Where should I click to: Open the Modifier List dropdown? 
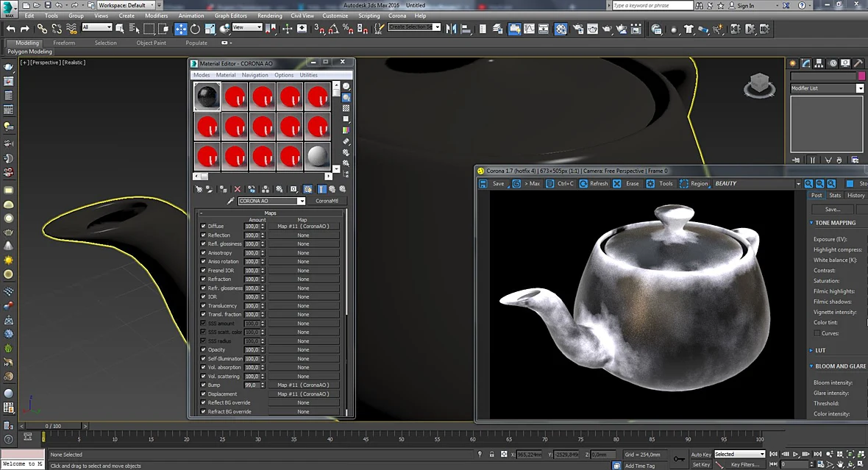[x=827, y=88]
